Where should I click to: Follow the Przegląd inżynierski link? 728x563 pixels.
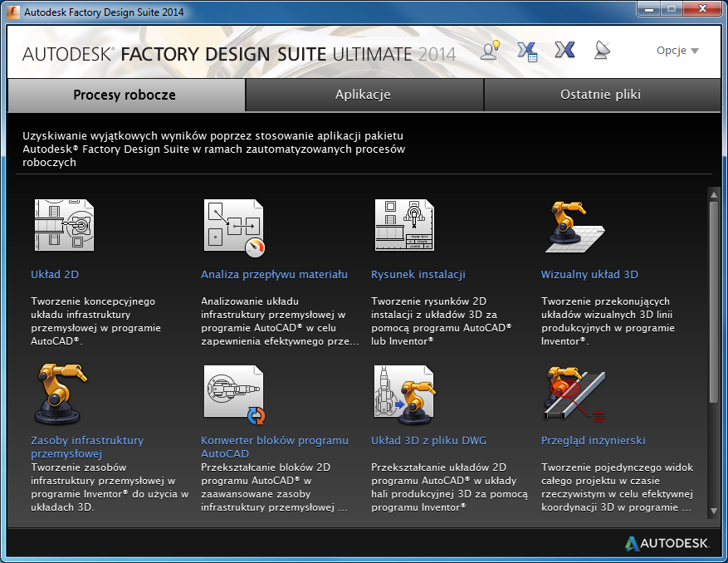coord(593,440)
